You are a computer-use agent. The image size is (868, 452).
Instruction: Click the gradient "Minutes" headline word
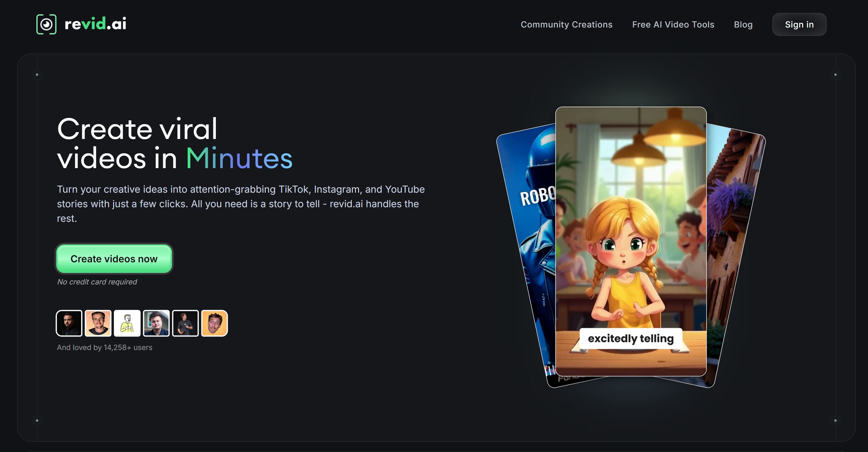[239, 158]
